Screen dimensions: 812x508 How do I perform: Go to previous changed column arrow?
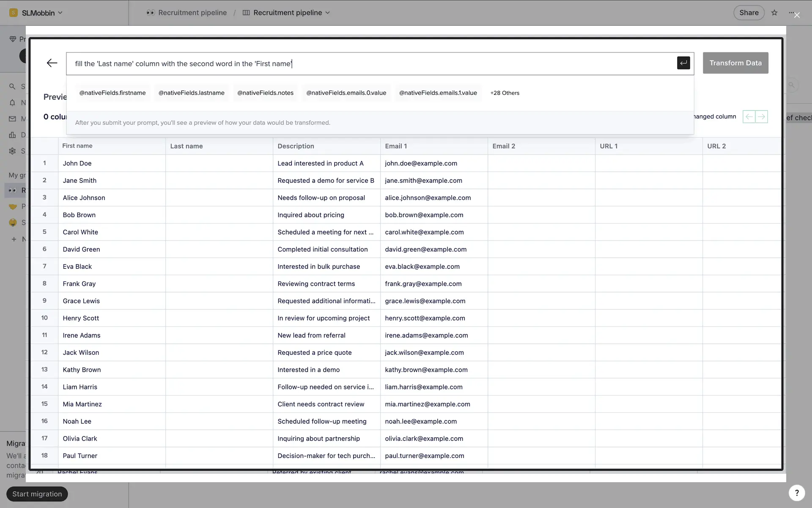click(x=749, y=116)
